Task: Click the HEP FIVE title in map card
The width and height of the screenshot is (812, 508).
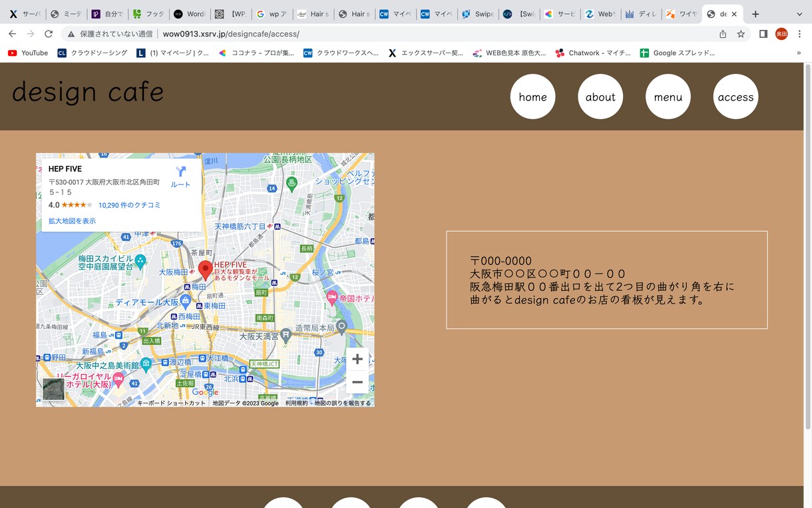Action: click(x=65, y=169)
